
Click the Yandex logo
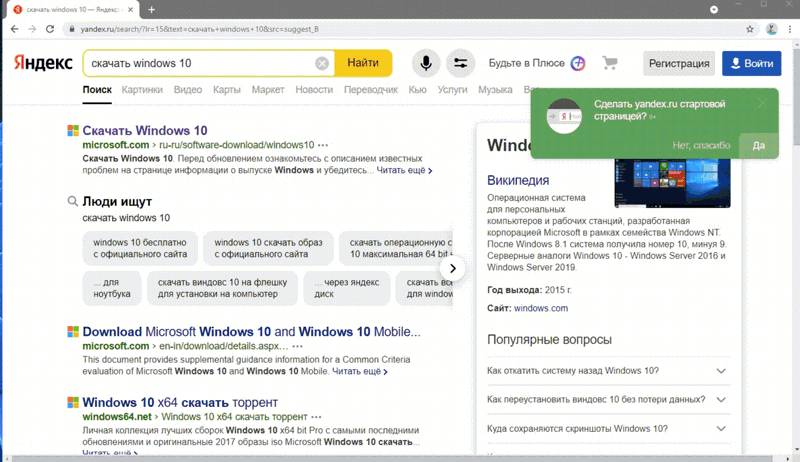point(43,63)
